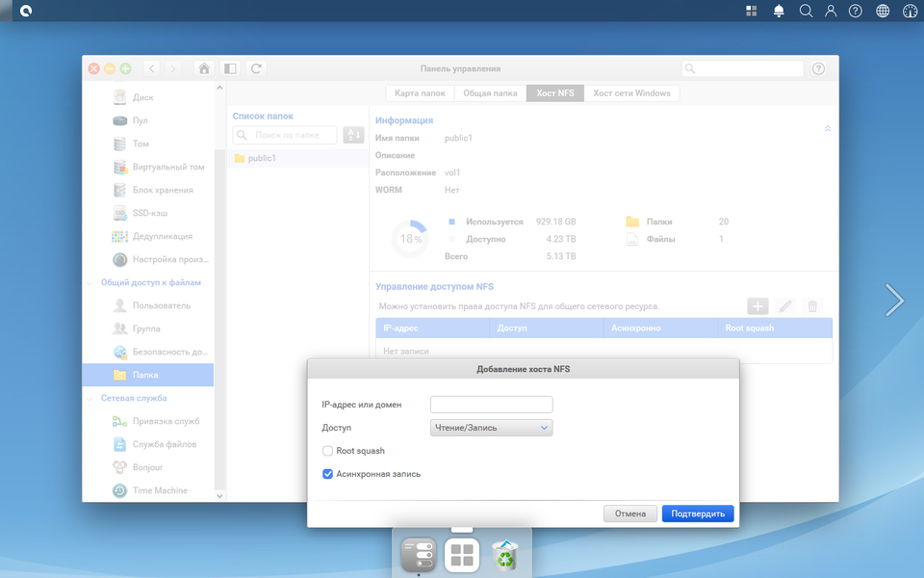This screenshot has width=924, height=578.
Task: Collapse the Информация panel chevron
Action: tap(828, 128)
